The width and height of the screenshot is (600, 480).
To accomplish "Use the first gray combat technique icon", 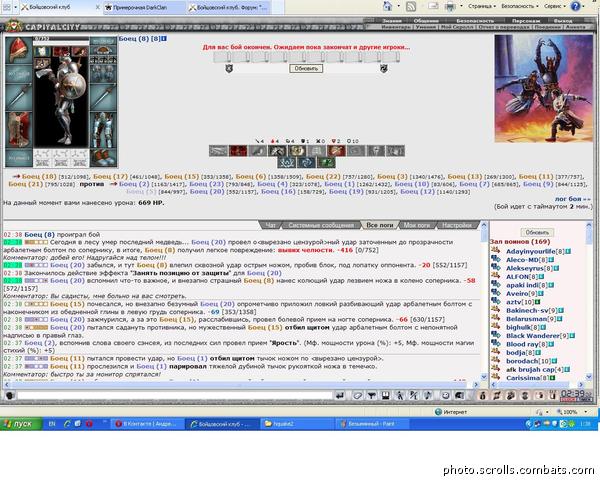I will tap(218, 151).
